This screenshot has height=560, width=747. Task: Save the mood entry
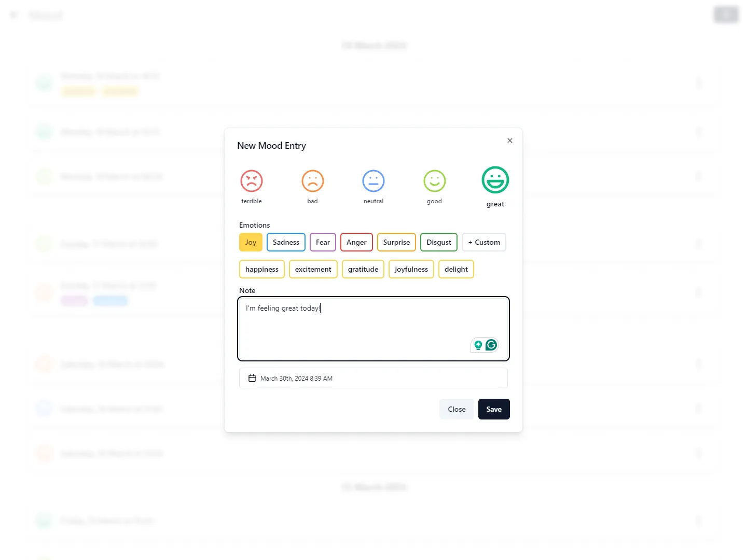[493, 409]
